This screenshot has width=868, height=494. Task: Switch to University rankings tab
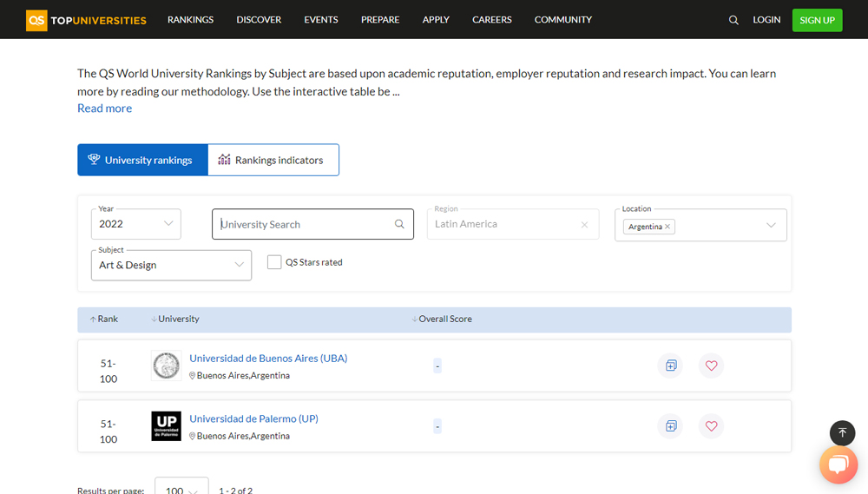[x=143, y=160]
